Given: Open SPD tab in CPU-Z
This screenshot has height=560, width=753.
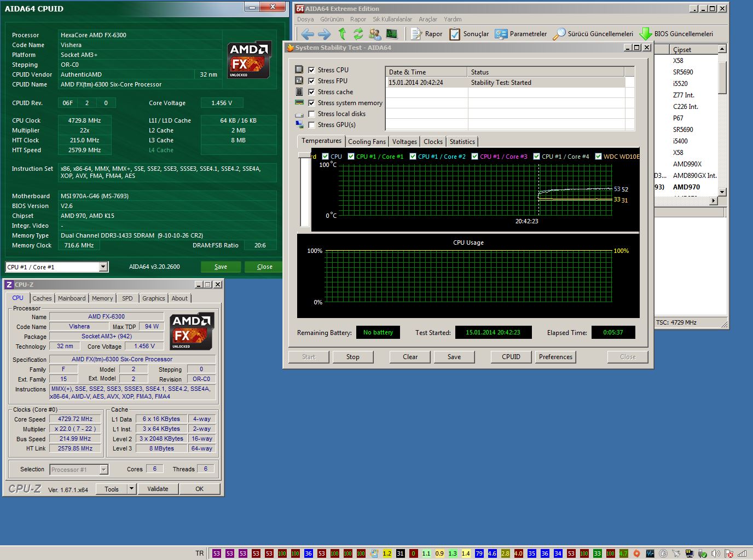Looking at the screenshot, I should pos(128,298).
